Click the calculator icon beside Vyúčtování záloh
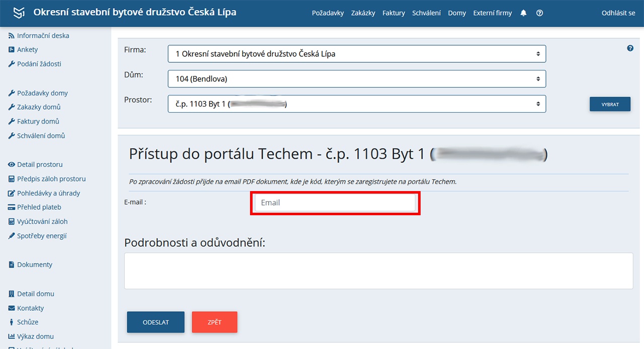 click(x=12, y=222)
